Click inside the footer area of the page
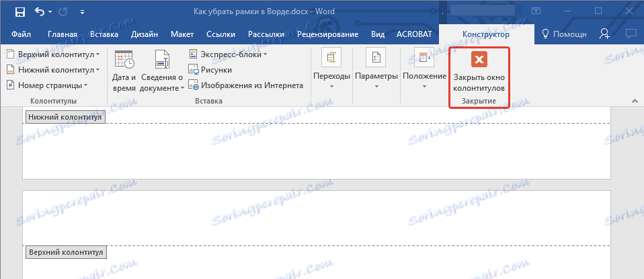Viewport: 644px width, 279px height. 316,151
